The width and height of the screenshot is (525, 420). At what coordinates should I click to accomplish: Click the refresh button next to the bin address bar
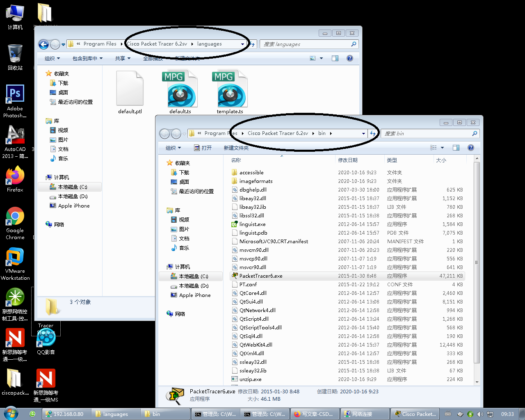[373, 133]
